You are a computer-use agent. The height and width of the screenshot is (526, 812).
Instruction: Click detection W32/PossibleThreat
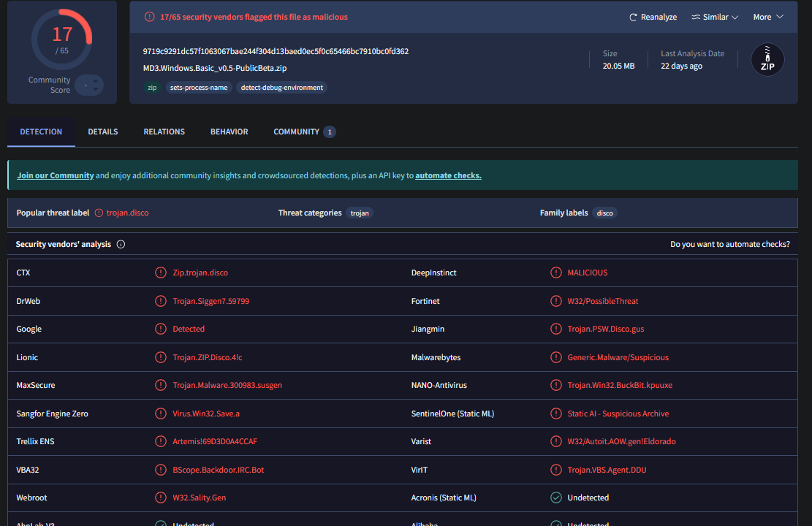tap(603, 301)
